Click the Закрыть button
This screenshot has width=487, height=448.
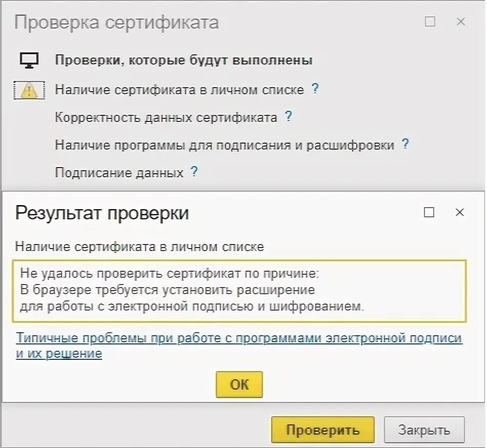click(x=424, y=430)
